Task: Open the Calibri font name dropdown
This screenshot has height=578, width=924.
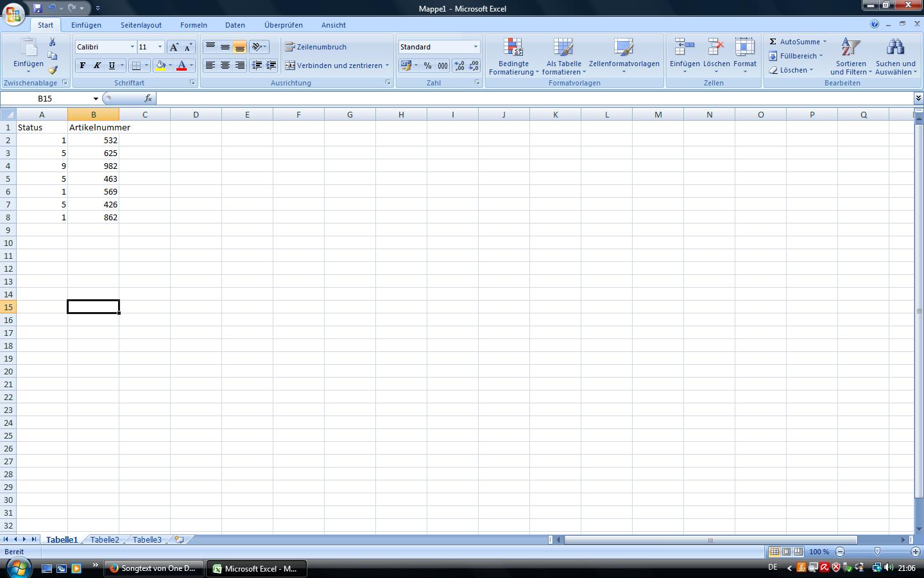Action: [132, 47]
